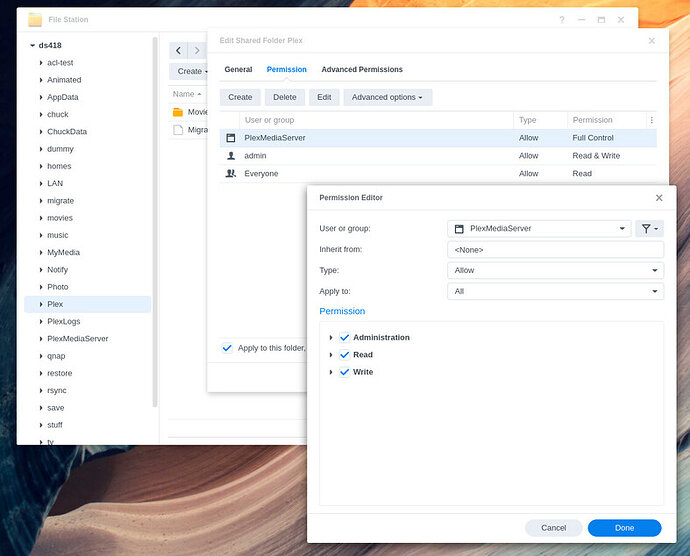This screenshot has height=556, width=690.
Task: Click the Create permission button
Action: 240,97
